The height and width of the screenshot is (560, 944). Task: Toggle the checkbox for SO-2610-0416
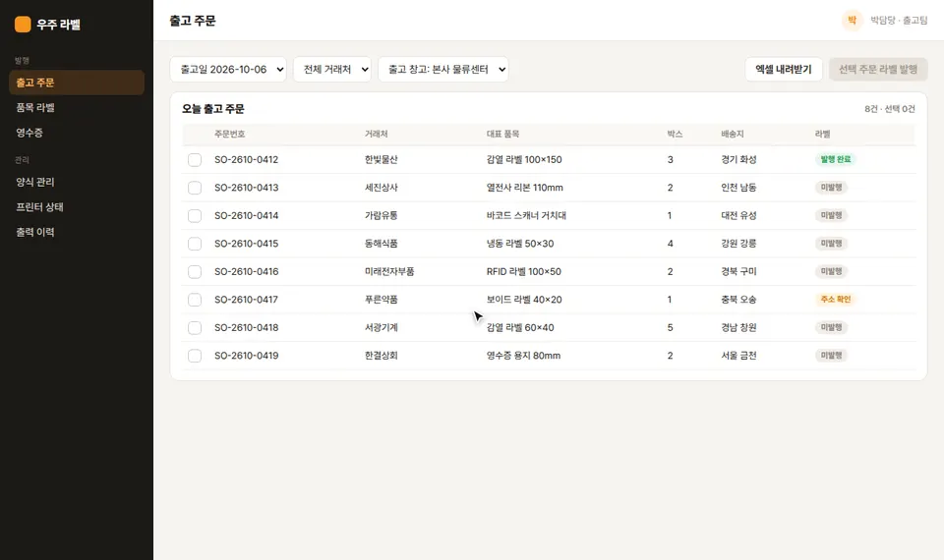click(x=195, y=272)
